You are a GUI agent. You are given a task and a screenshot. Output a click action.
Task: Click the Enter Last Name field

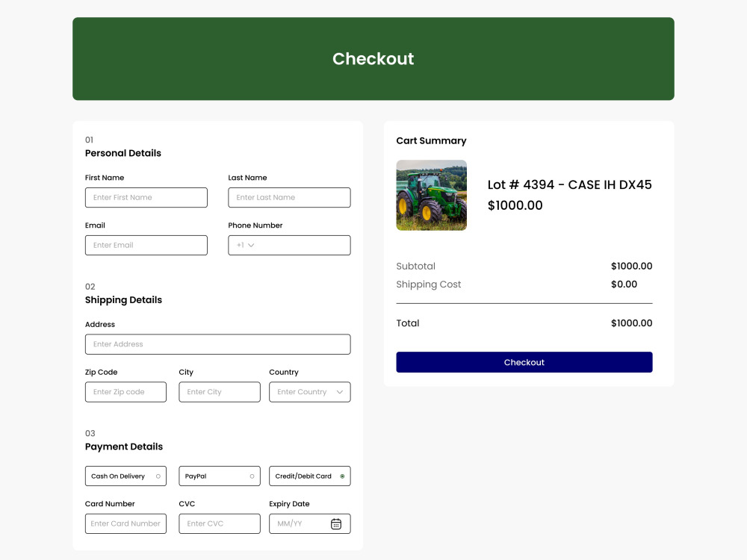(x=289, y=197)
